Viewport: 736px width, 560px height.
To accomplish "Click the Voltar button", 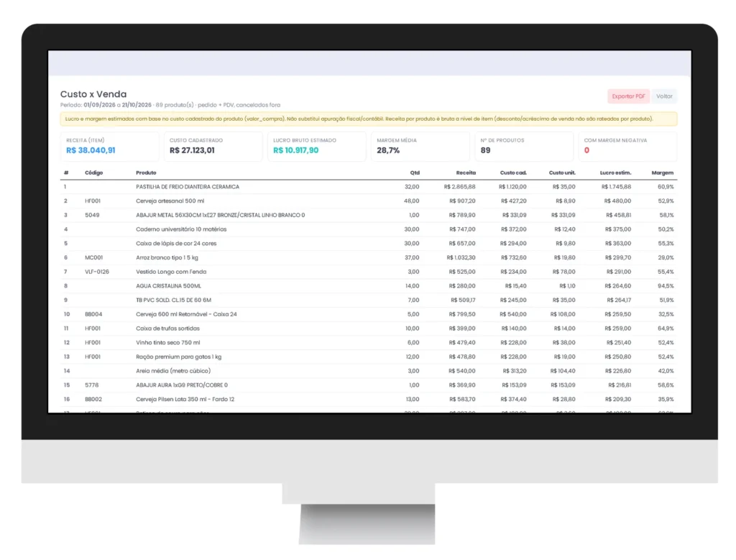I will coord(664,96).
